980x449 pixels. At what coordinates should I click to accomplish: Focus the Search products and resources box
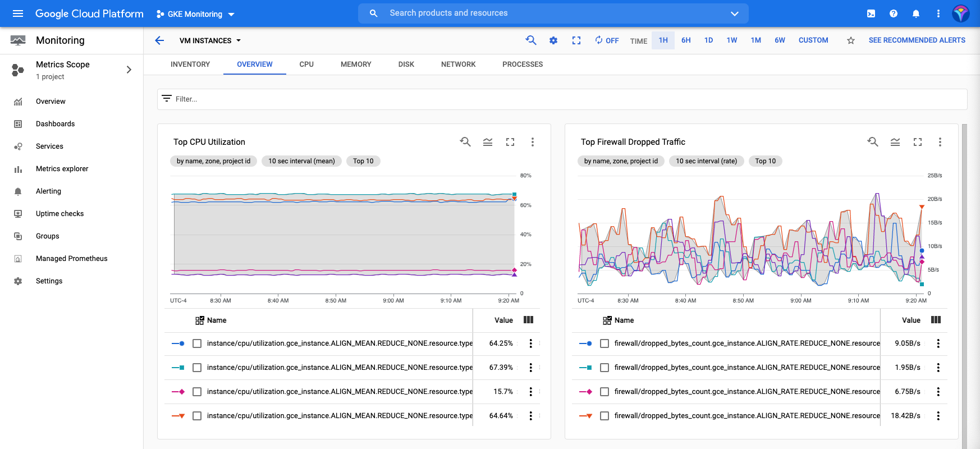[x=553, y=13]
